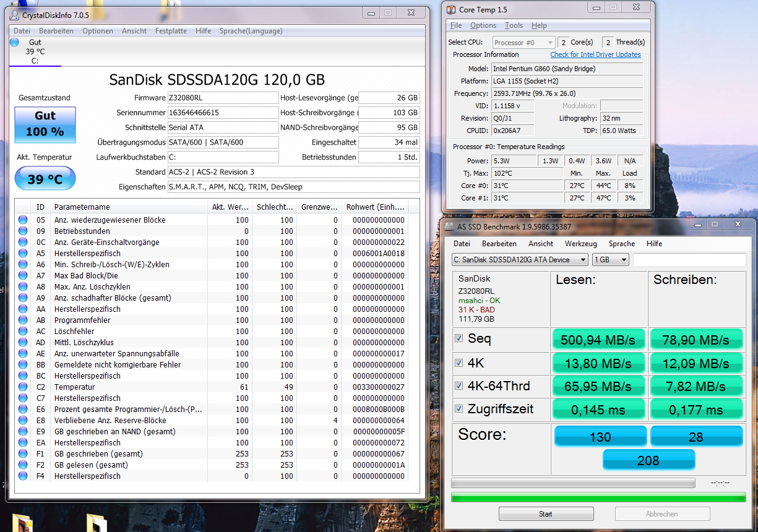Click the Core Temp title bar icon
Image resolution: width=758 pixels, height=532 pixels.
click(450, 9)
